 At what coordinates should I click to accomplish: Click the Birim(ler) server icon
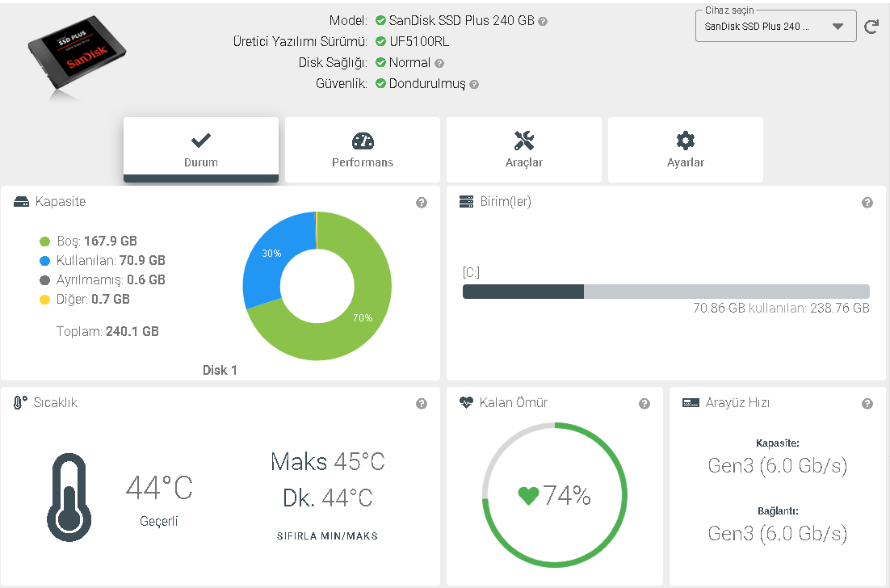click(x=466, y=202)
